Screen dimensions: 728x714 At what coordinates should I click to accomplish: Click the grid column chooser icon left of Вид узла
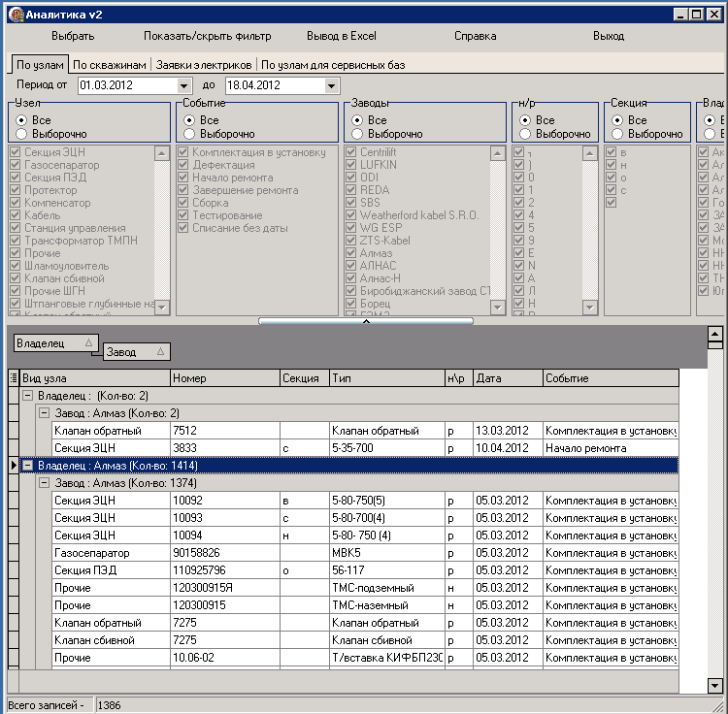pos(14,378)
